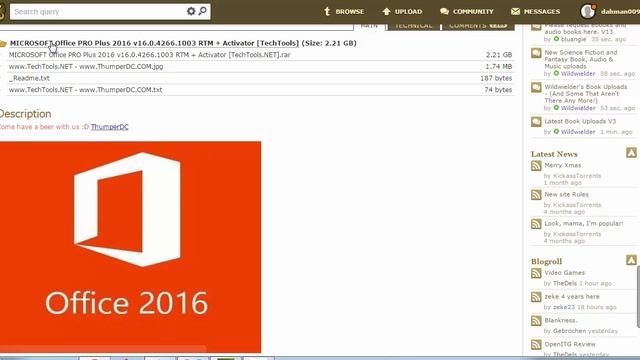This screenshot has width=640, height=360.
Task: Open the OpenITG Review blog post
Action: pos(570,344)
